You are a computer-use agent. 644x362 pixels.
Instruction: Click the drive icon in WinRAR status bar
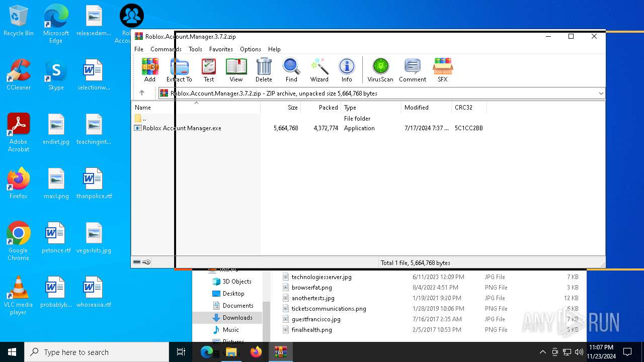(x=137, y=262)
